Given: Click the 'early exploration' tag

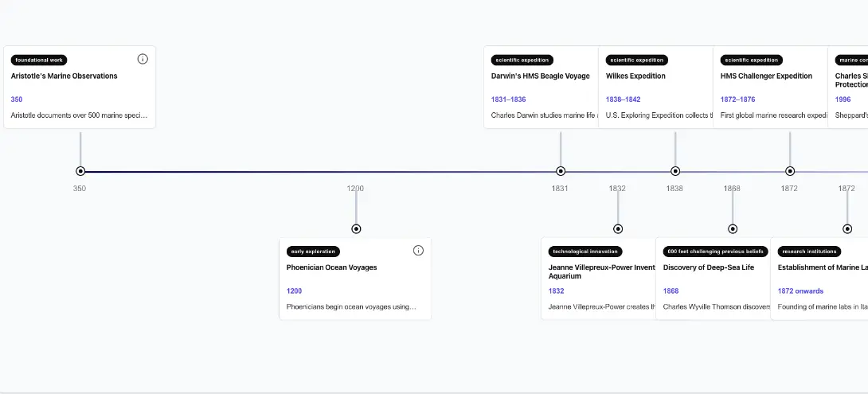Looking at the screenshot, I should (313, 252).
